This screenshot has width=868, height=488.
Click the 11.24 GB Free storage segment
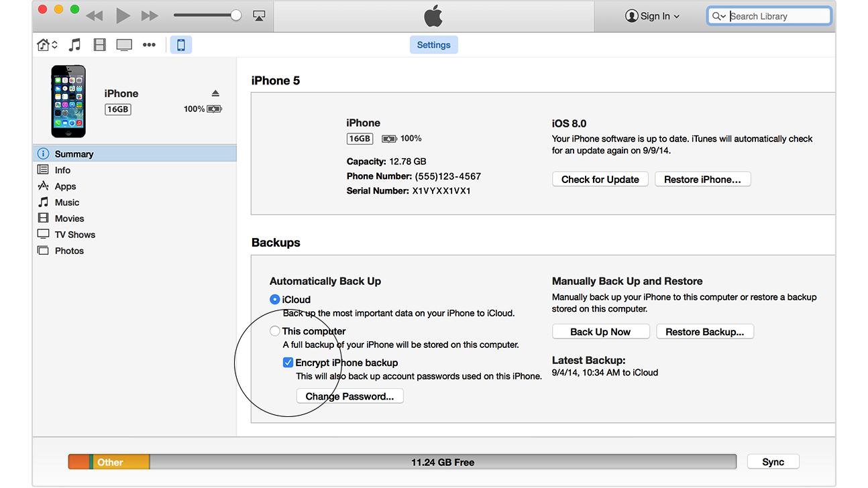click(443, 462)
